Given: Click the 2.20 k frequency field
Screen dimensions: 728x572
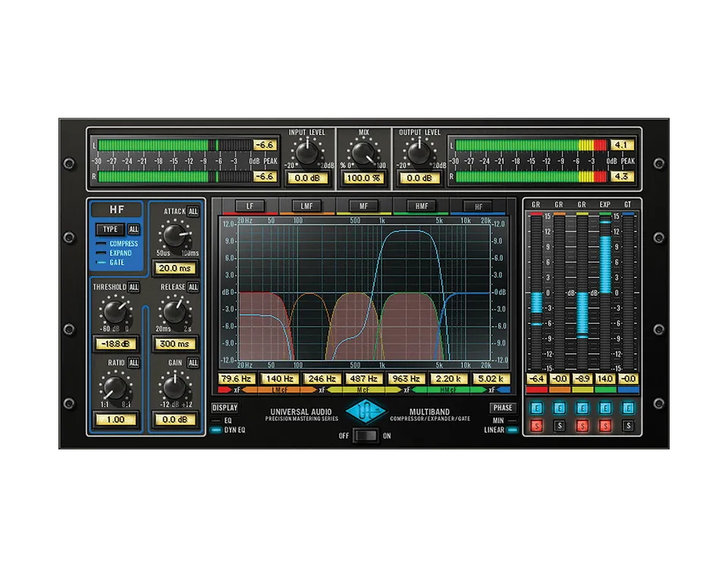Looking at the screenshot, I should [448, 379].
